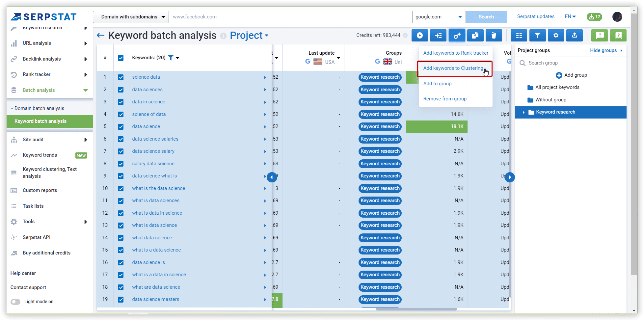This screenshot has width=644, height=321.
Task: Click the trash icon to delete keywords
Action: [494, 35]
